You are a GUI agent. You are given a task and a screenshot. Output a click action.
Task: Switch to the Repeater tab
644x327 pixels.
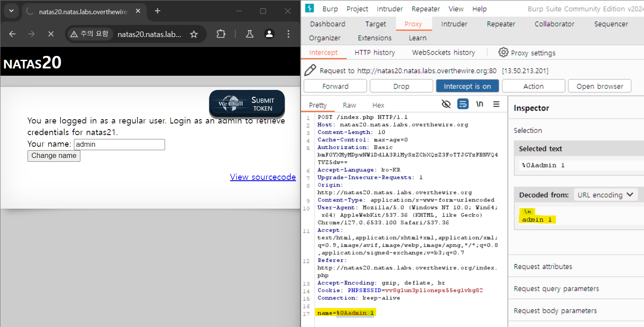pyautogui.click(x=501, y=24)
